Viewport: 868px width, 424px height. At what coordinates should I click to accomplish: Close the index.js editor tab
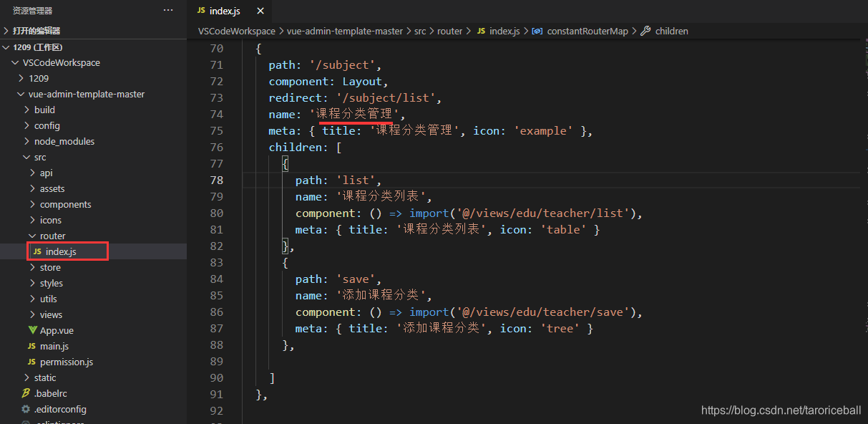click(260, 11)
